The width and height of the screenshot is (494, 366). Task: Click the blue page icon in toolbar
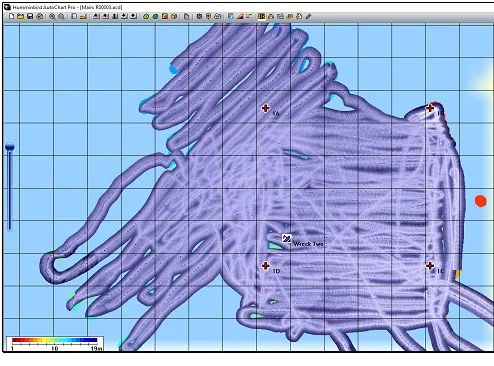[x=230, y=16]
